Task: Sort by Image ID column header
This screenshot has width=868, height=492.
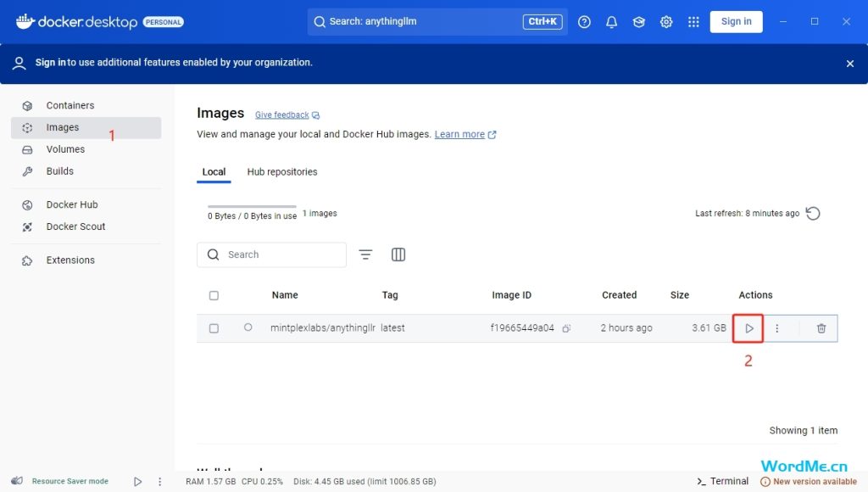Action: click(511, 295)
